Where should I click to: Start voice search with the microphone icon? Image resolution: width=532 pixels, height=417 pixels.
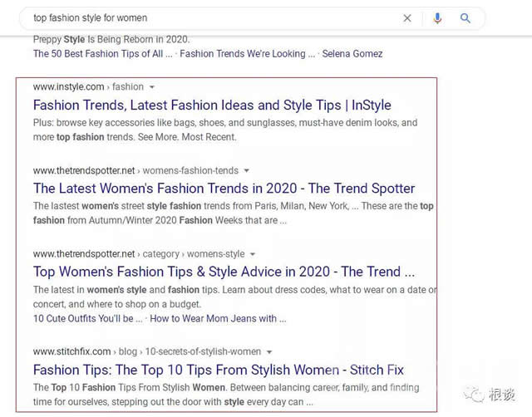tap(437, 17)
